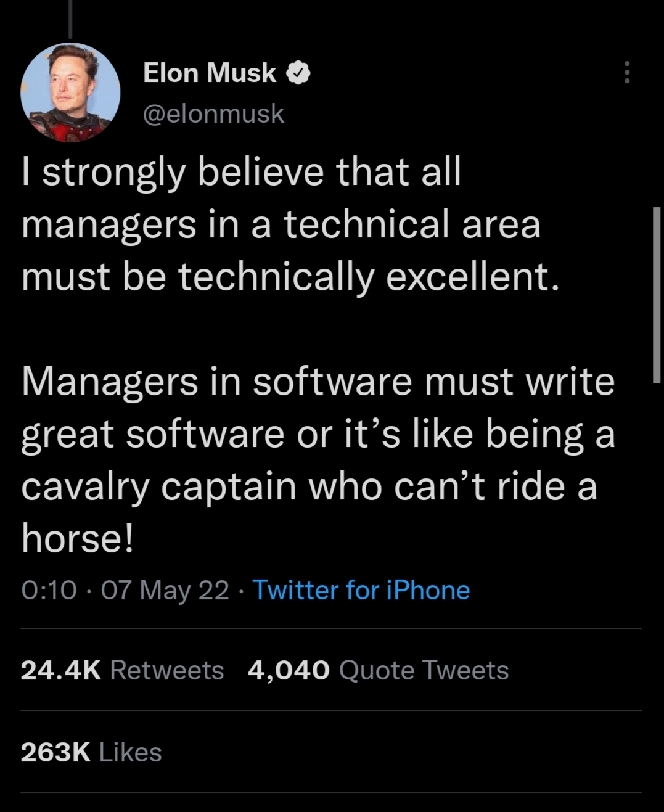The image size is (664, 812).
Task: Click the vertical scrollbar thumb
Action: (657, 295)
